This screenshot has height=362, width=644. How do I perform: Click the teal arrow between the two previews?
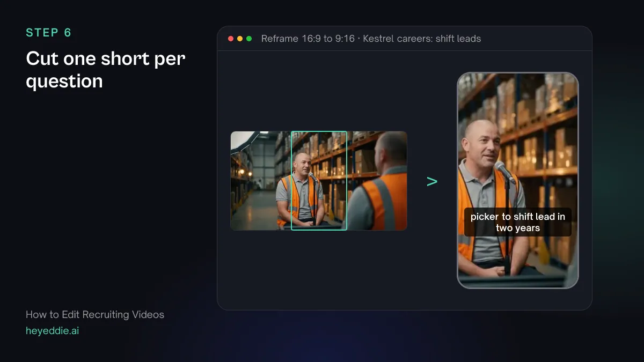[432, 181]
